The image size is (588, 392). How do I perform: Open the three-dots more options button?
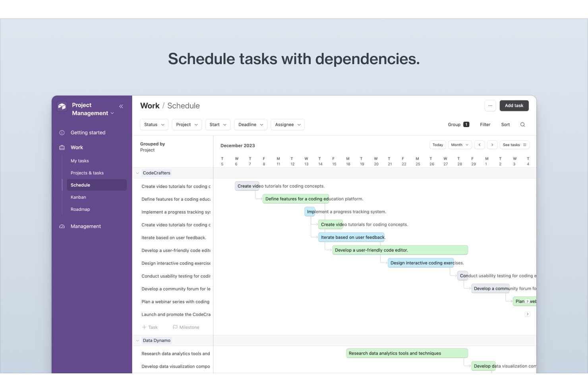point(490,106)
